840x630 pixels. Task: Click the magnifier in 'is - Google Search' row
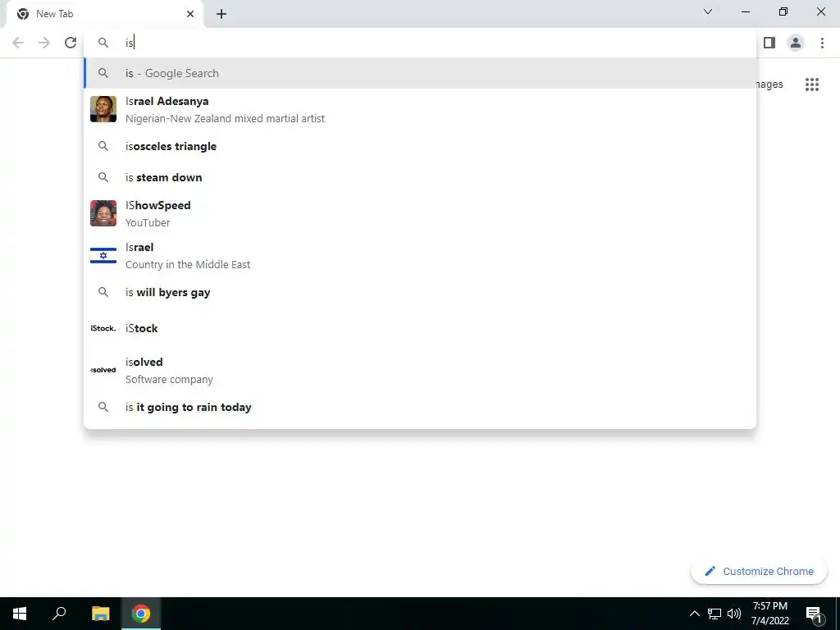(103, 73)
